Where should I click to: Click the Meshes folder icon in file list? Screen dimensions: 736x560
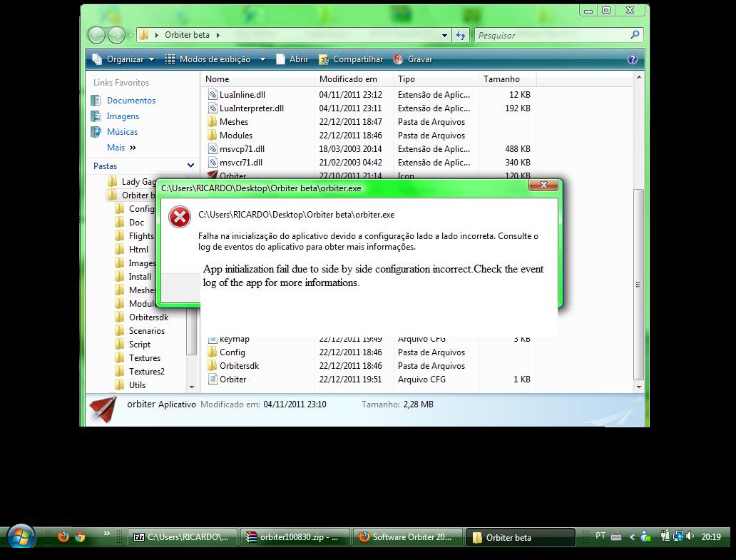[x=213, y=121]
